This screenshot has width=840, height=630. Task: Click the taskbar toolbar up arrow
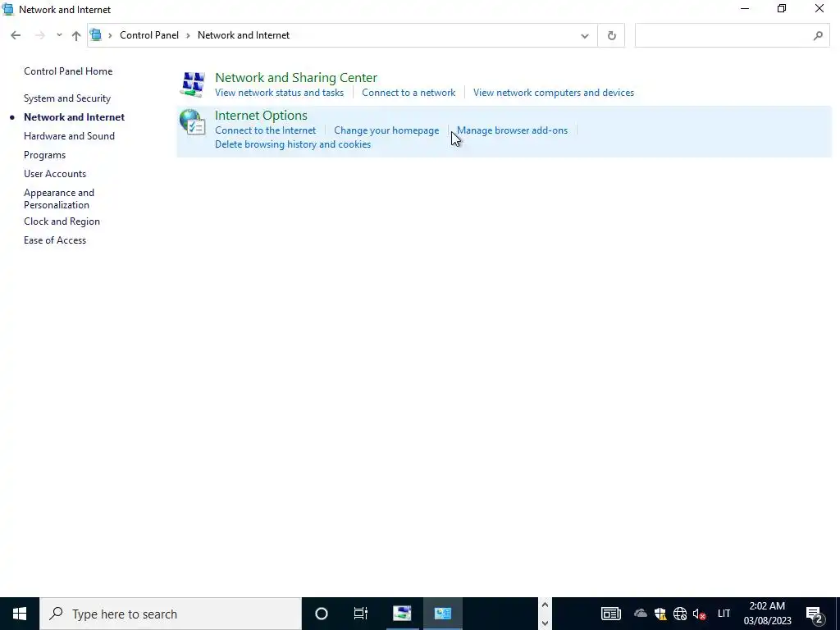545,605
